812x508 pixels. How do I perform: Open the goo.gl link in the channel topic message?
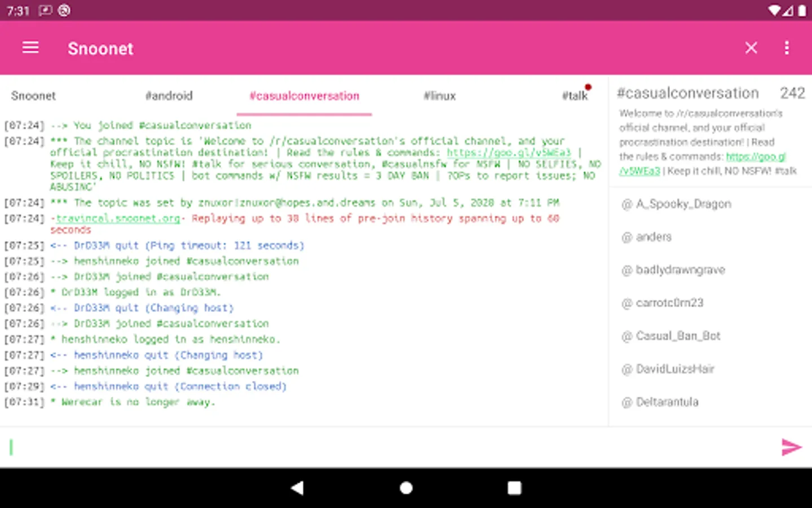(x=509, y=152)
